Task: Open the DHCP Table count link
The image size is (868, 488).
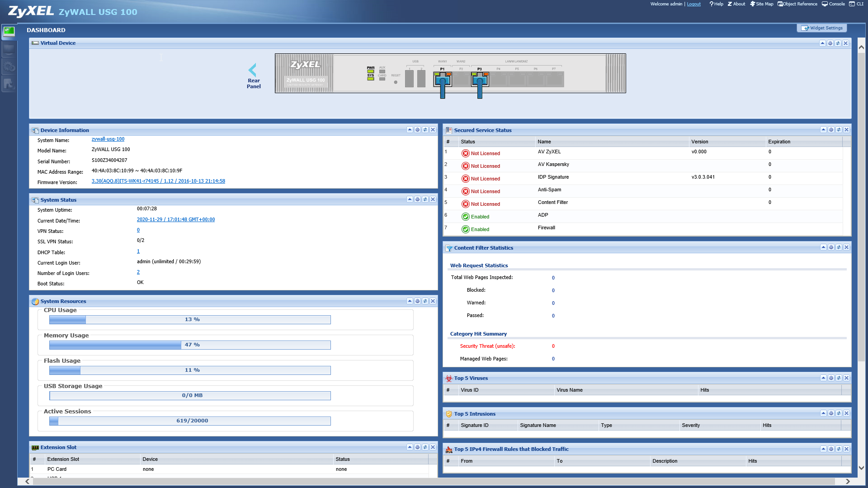Action: (138, 251)
